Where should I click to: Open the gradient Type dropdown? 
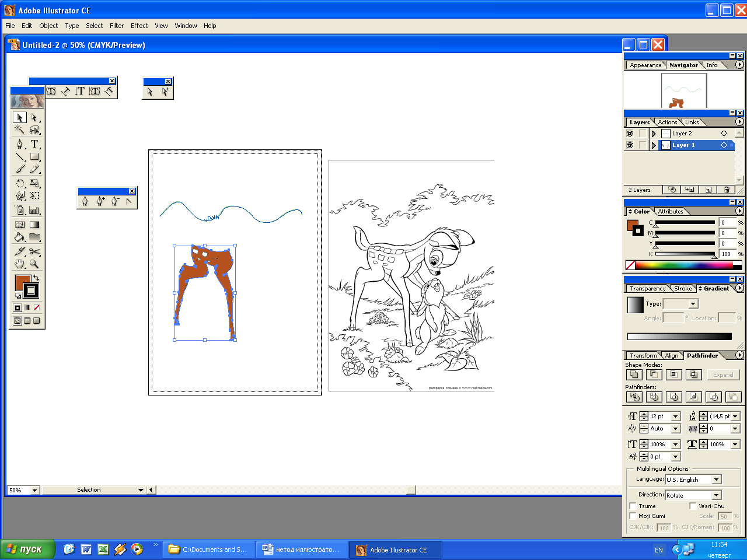click(693, 304)
